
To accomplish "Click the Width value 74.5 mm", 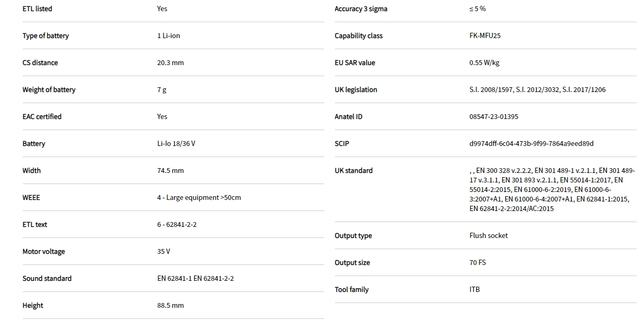I will pyautogui.click(x=170, y=171).
